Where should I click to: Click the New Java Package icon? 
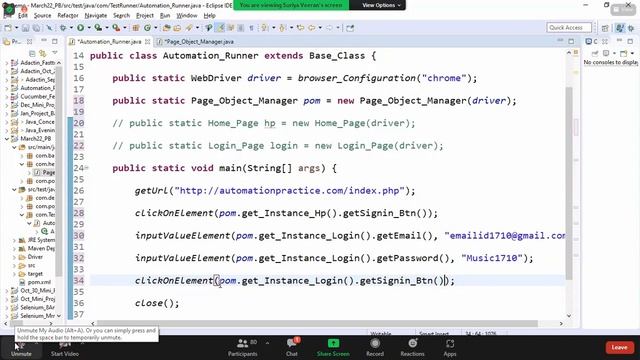tap(136, 28)
